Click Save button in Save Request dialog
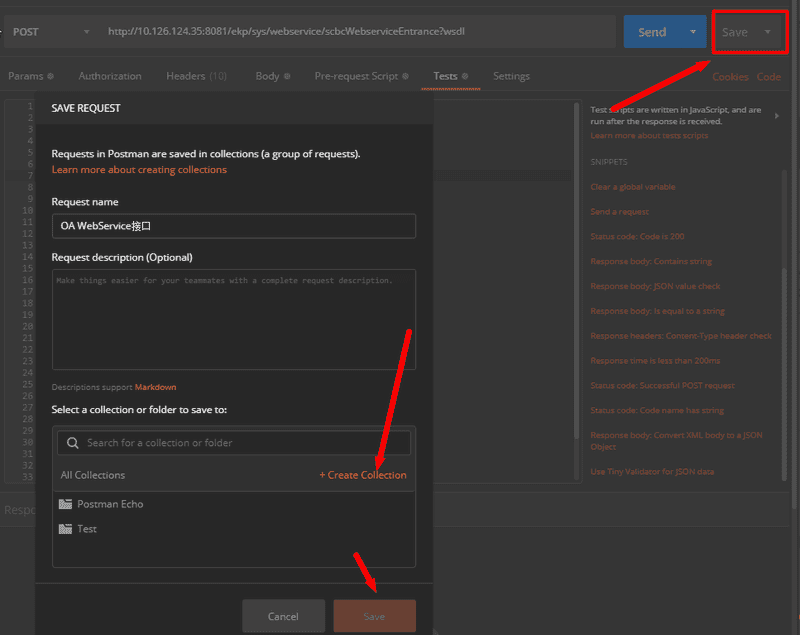This screenshot has height=635, width=800. coord(374,617)
